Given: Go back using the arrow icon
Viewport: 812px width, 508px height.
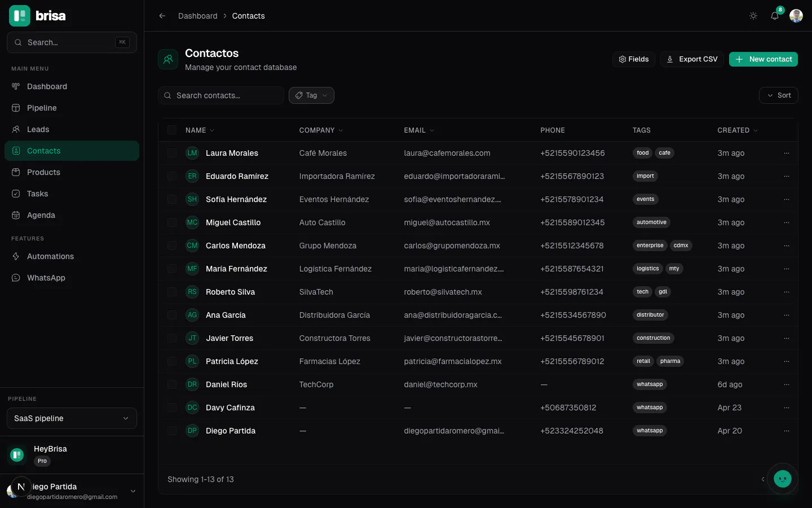Looking at the screenshot, I should pyautogui.click(x=162, y=16).
